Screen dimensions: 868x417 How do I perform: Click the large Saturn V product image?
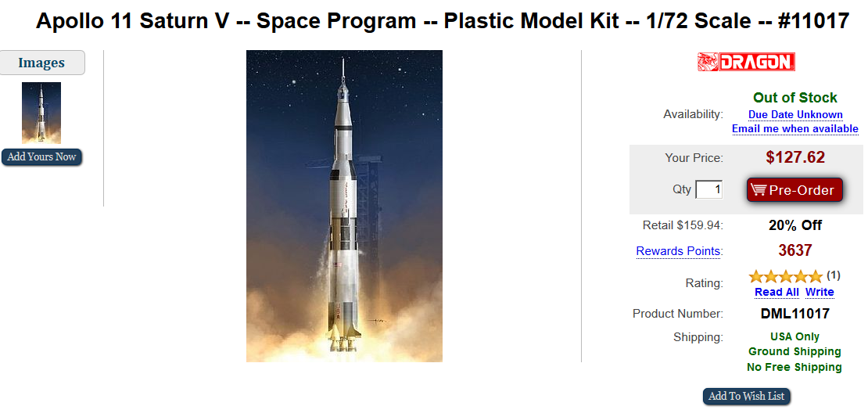point(344,206)
